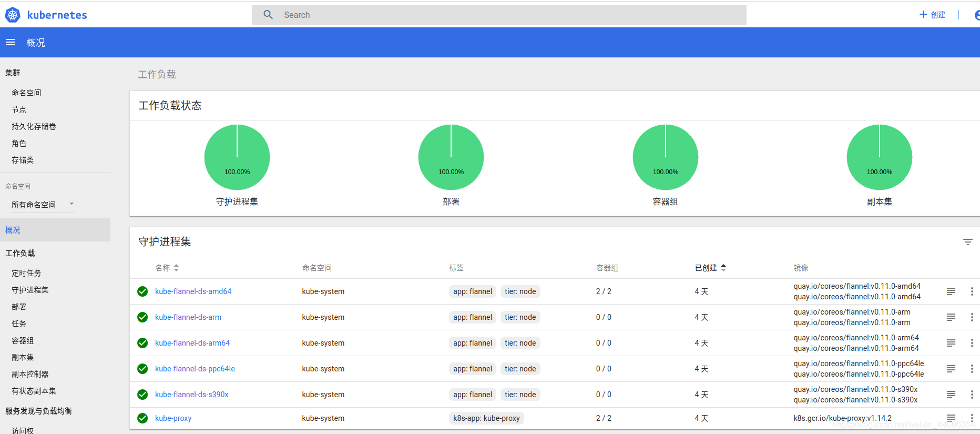Screen dimensions: 980x434
Task: Open the daemon set filter icon
Action: click(968, 242)
